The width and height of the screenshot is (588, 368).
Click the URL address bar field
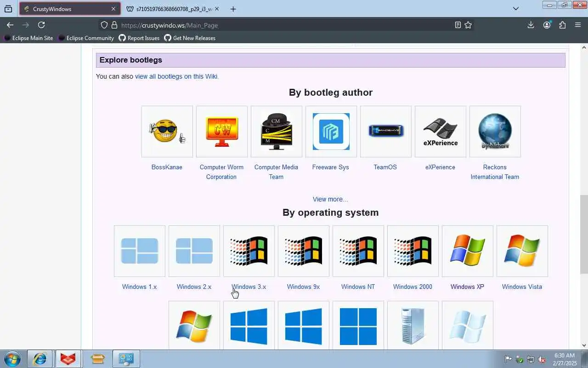point(285,25)
